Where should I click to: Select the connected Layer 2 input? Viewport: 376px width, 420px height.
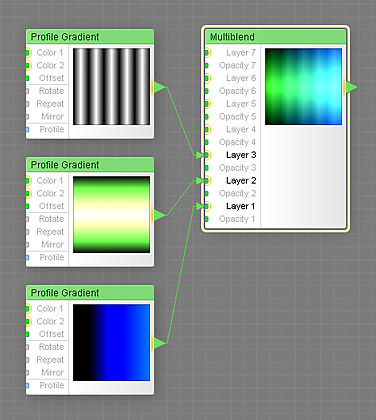(x=207, y=181)
